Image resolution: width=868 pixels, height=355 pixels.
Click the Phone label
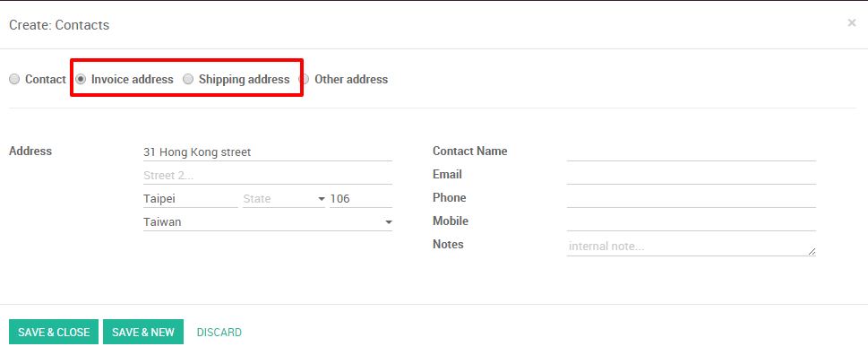(x=450, y=198)
